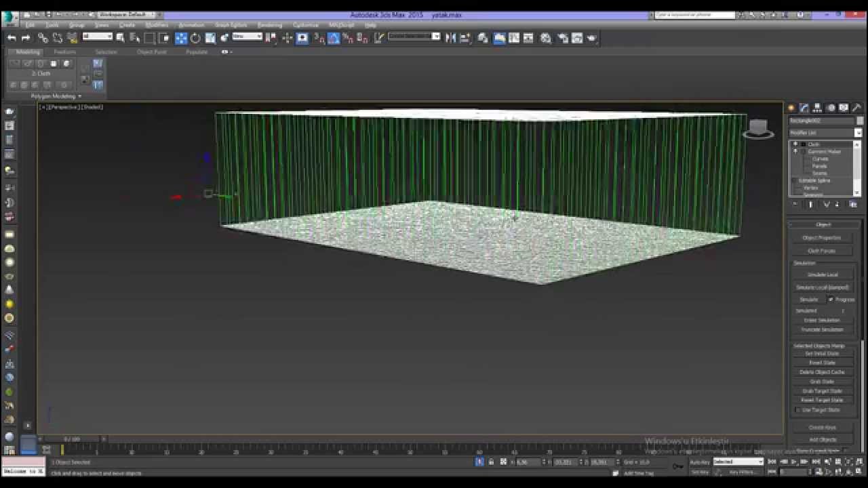Switch to the Populate ribbon tab
Viewport: 868px width, 488px height.
197,52
